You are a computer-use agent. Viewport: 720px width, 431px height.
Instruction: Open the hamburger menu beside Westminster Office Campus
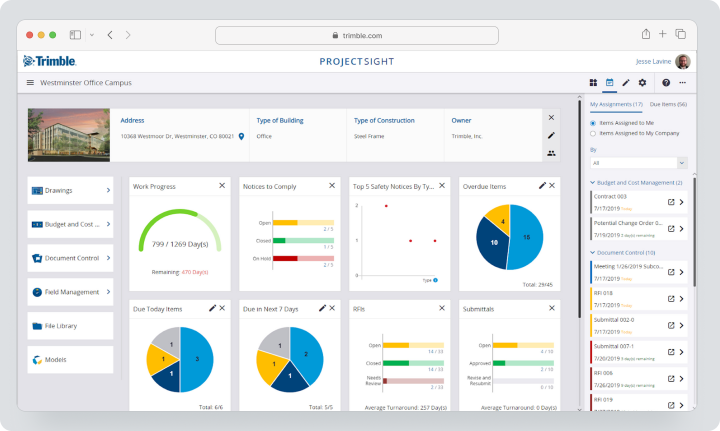click(30, 83)
